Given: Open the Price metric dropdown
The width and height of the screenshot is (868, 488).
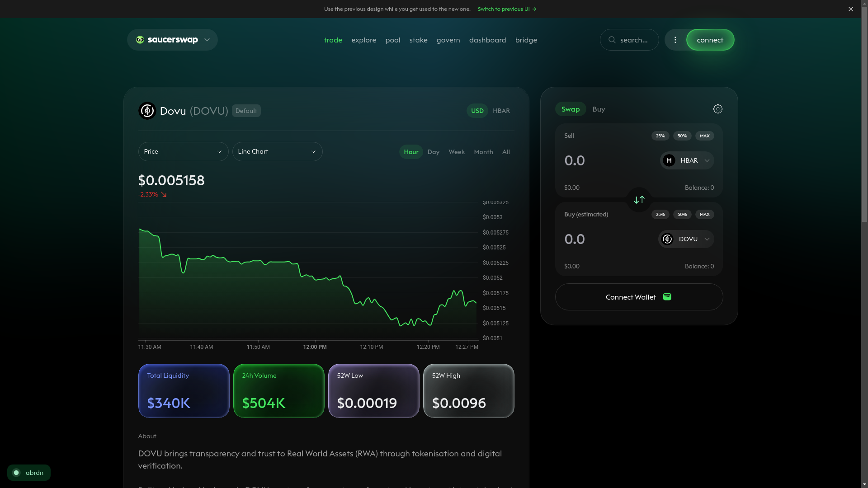Looking at the screenshot, I should [x=183, y=151].
